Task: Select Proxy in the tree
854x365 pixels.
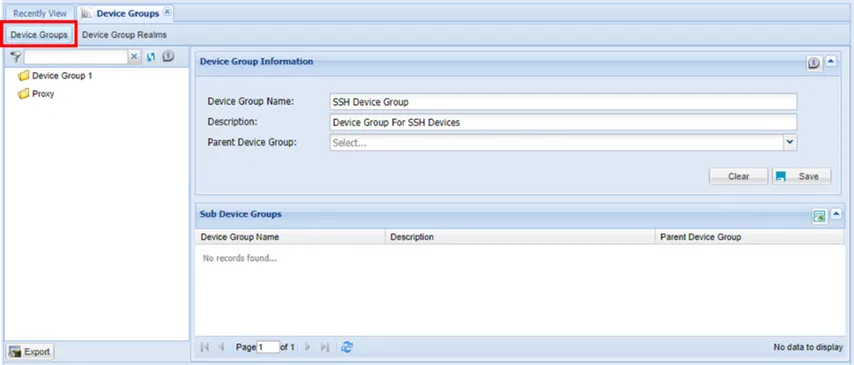Action: click(43, 94)
